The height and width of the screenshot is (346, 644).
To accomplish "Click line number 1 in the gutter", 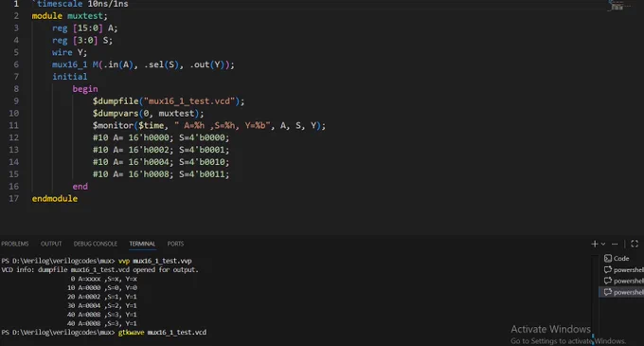I will pos(16,4).
